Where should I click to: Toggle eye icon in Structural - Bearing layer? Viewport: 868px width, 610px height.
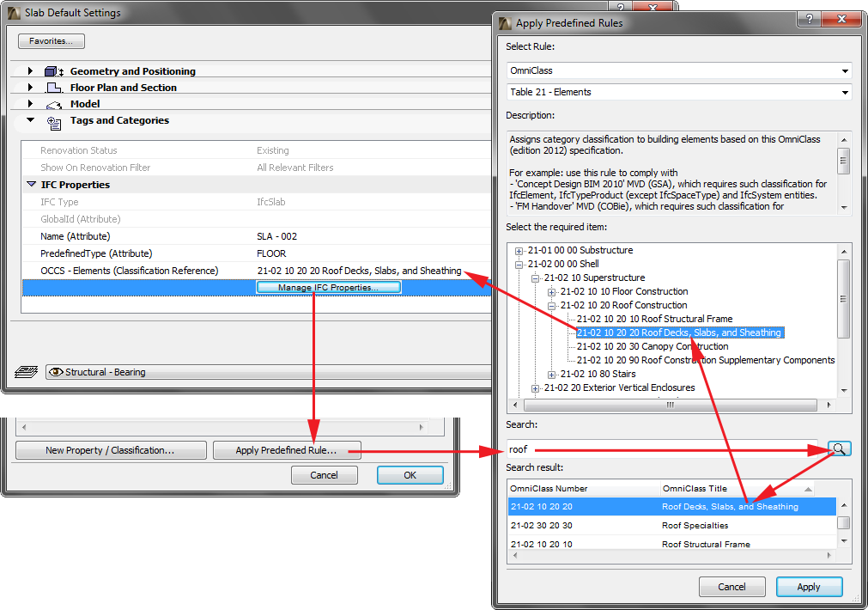point(55,372)
